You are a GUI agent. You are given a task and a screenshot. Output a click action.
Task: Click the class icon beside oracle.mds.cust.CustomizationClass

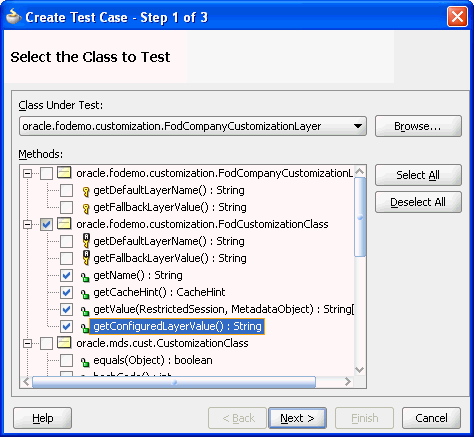click(x=64, y=343)
